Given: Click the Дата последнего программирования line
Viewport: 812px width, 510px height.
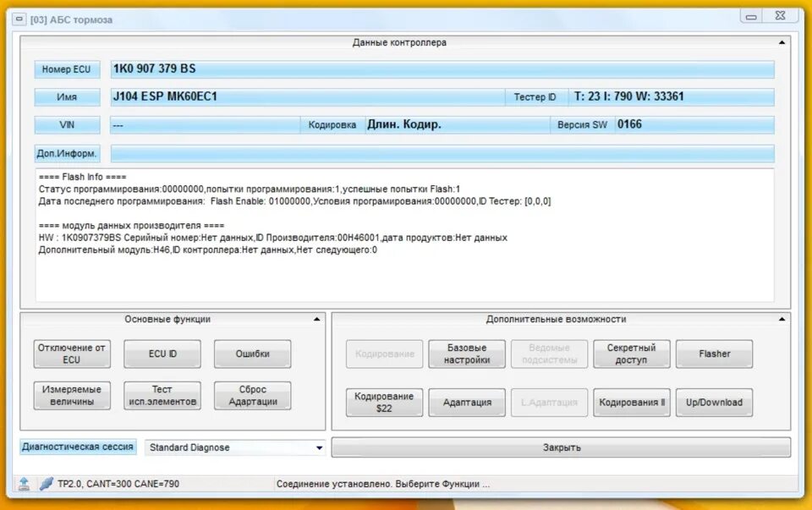Looking at the screenshot, I should click(x=294, y=201).
